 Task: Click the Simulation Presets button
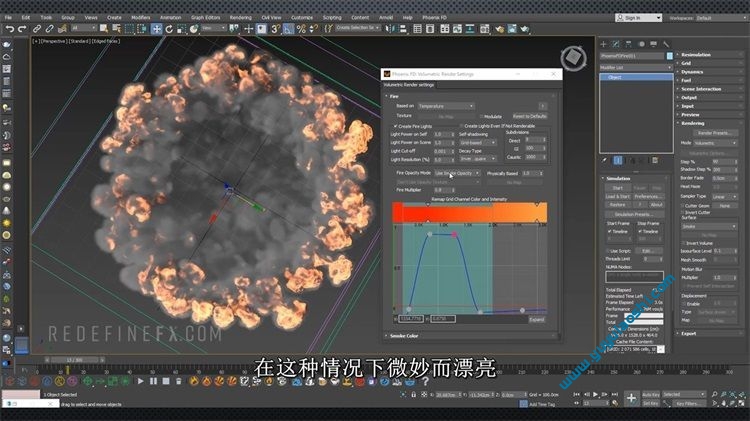click(x=634, y=214)
